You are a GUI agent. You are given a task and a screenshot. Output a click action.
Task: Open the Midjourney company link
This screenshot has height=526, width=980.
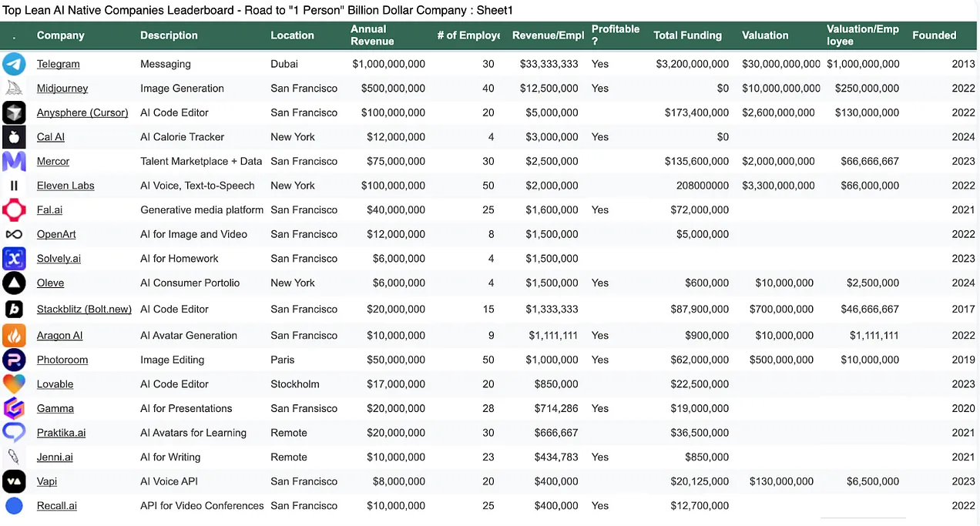coord(62,88)
